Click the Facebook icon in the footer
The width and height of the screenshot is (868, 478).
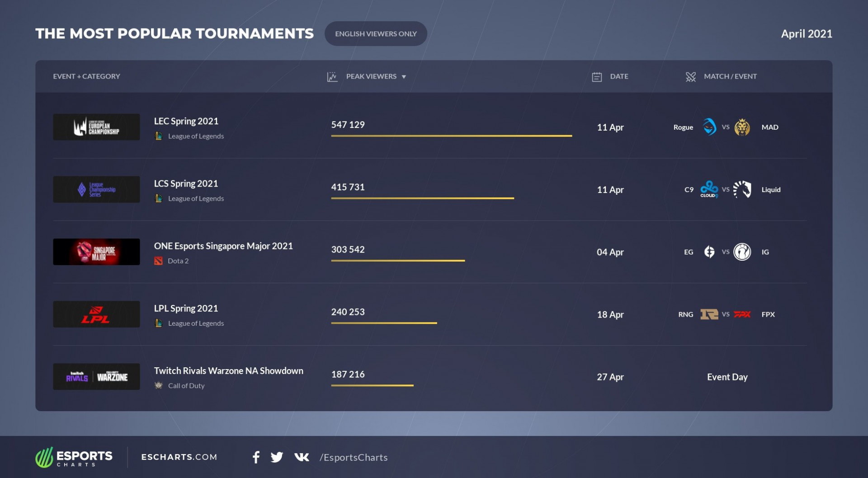tap(256, 457)
